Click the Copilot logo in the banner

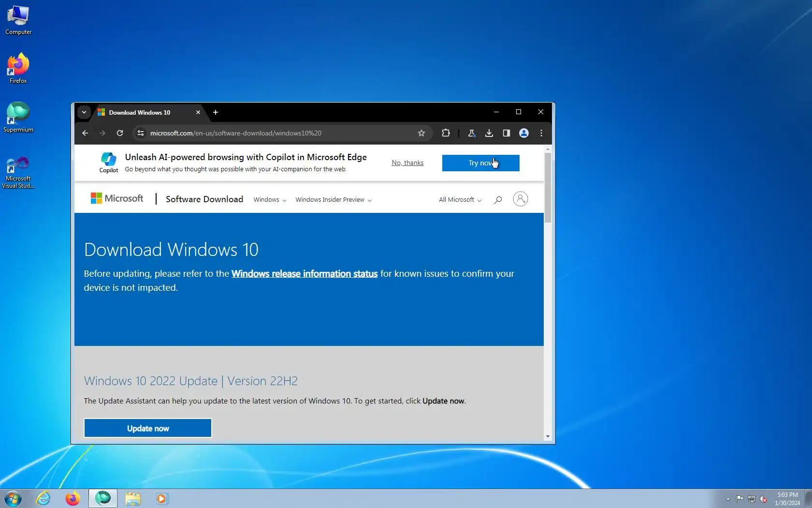tap(109, 163)
